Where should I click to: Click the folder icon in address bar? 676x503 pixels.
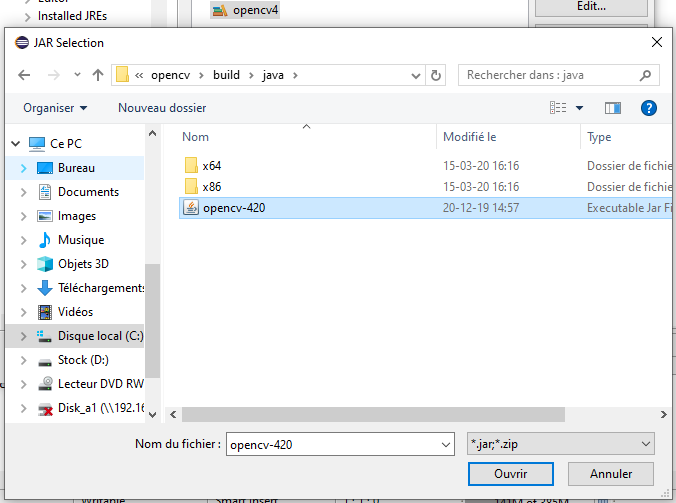click(x=122, y=75)
